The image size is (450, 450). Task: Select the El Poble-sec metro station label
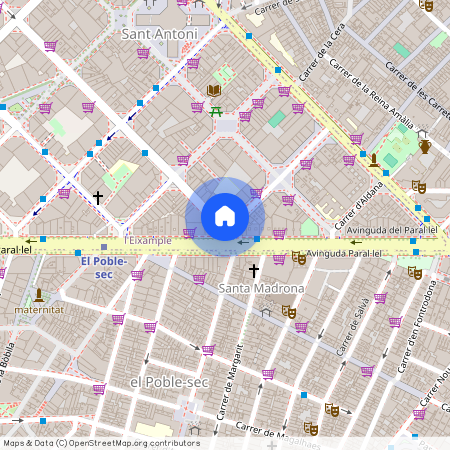[104, 268]
